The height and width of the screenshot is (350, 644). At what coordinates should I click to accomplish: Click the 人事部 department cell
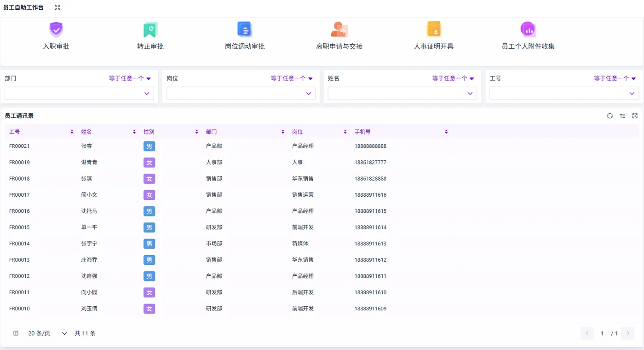214,163
